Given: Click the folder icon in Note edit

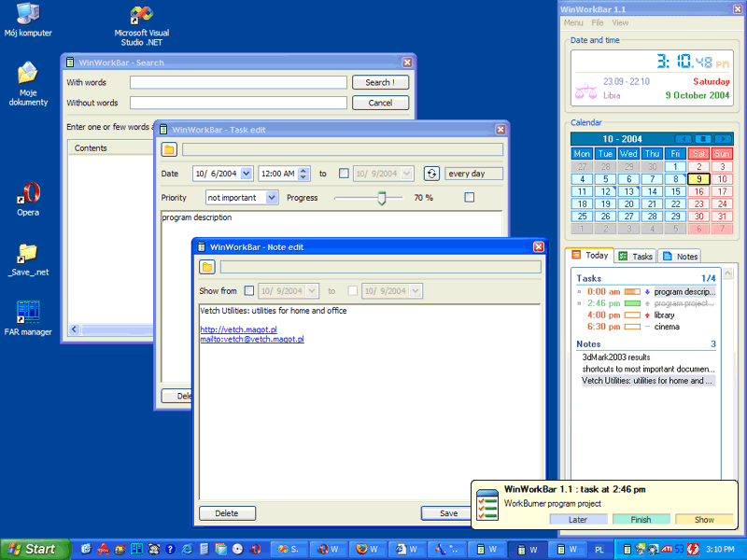Looking at the screenshot, I should [207, 267].
